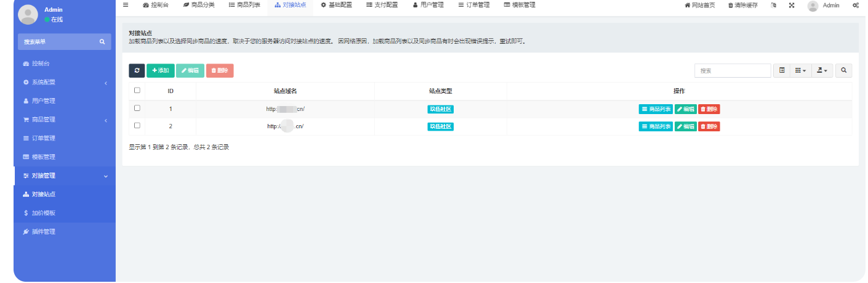This screenshot has height=283, width=868.
Task: Click row 2 玖伍社区 type badge
Action: (x=441, y=126)
